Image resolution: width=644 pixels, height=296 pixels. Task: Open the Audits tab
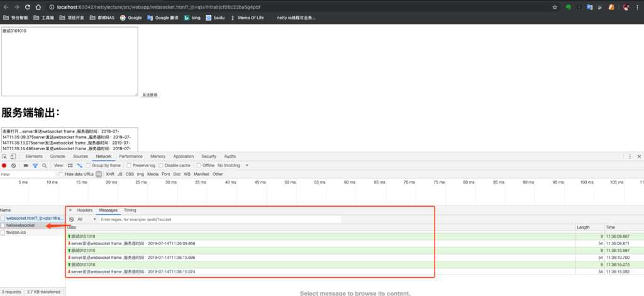(230, 156)
